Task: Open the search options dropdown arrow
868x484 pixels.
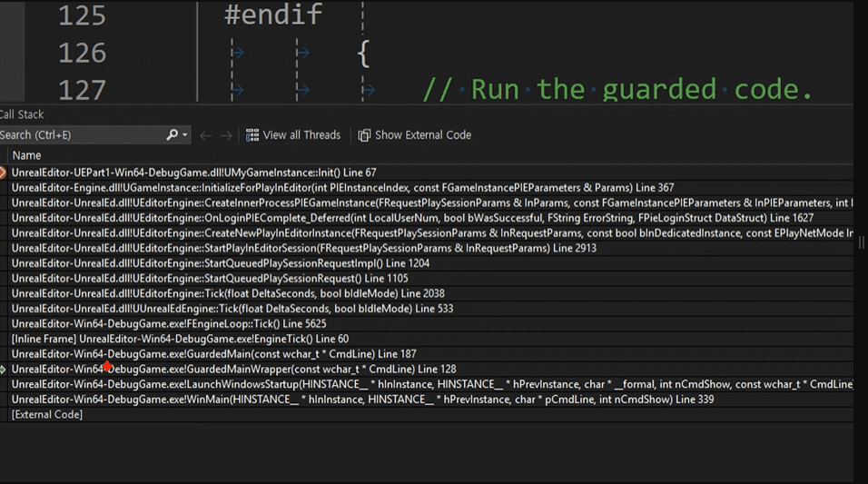Action: click(x=185, y=135)
